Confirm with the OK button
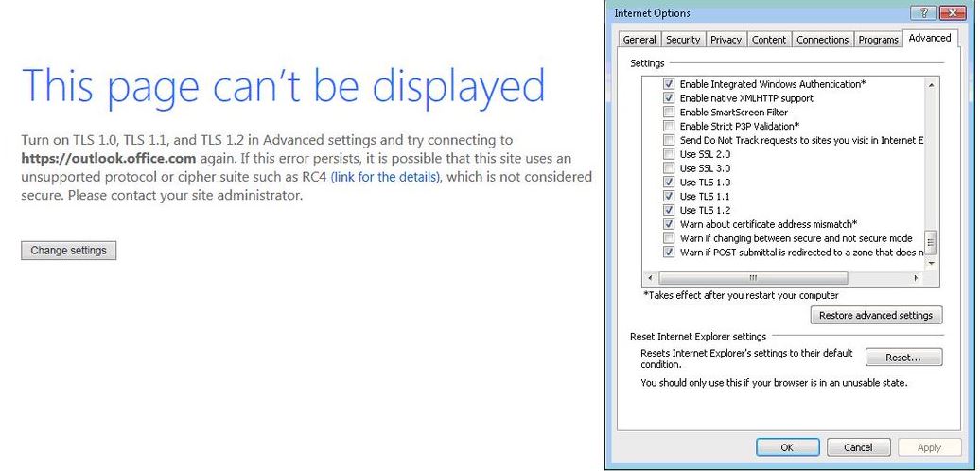Screen dimensions: 980x471 point(787,447)
